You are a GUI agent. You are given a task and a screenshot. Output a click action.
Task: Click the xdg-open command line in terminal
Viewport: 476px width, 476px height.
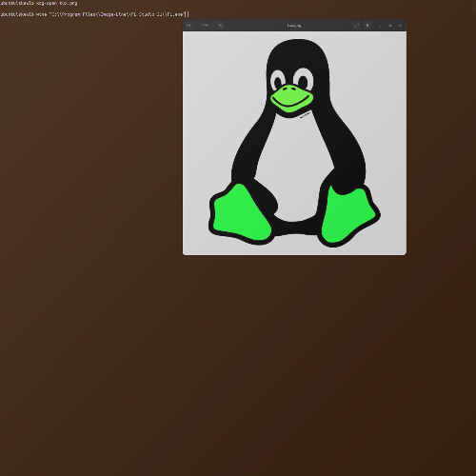[x=39, y=3]
